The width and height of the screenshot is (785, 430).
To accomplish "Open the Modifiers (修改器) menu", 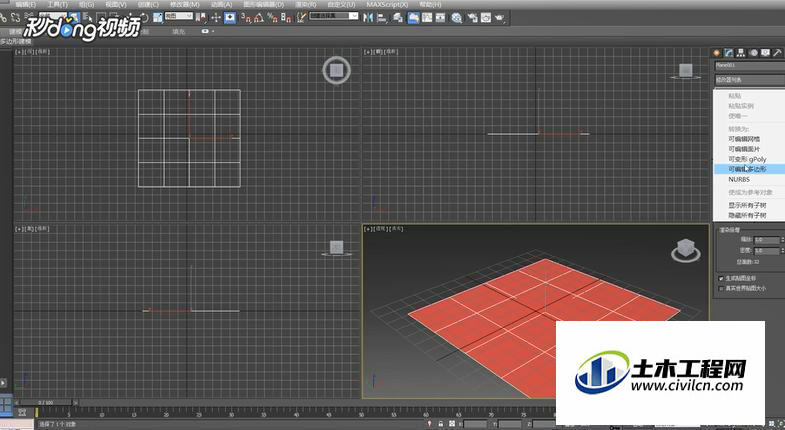I will point(184,5).
